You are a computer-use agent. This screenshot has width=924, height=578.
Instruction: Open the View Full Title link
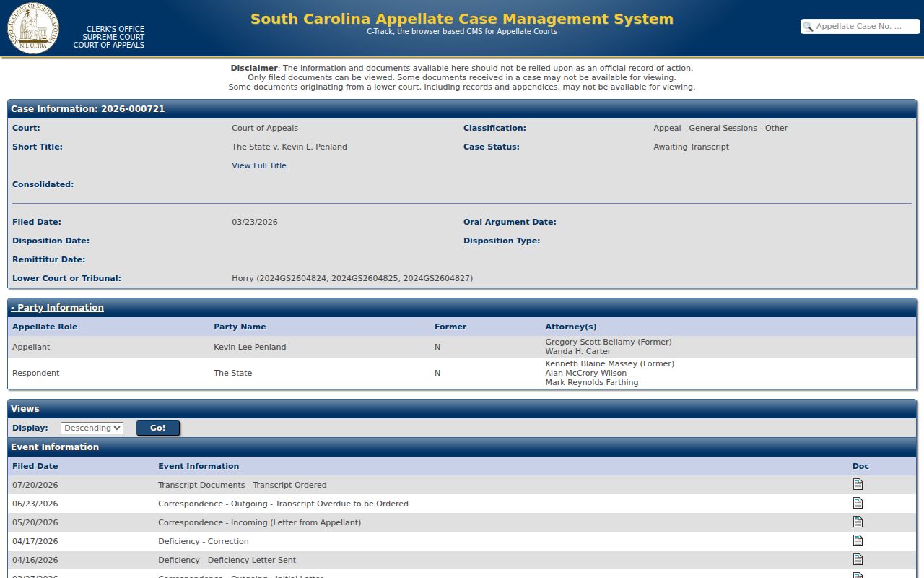259,165
